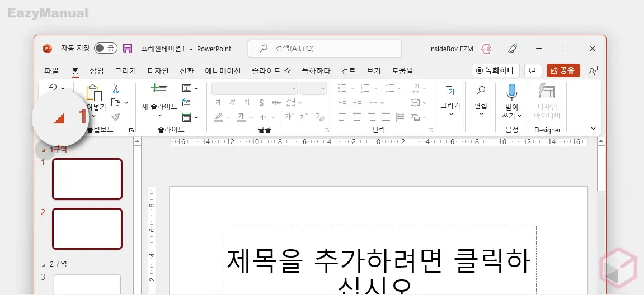The image size is (644, 295).
Task: Open the 파일 tab
Action: (51, 70)
